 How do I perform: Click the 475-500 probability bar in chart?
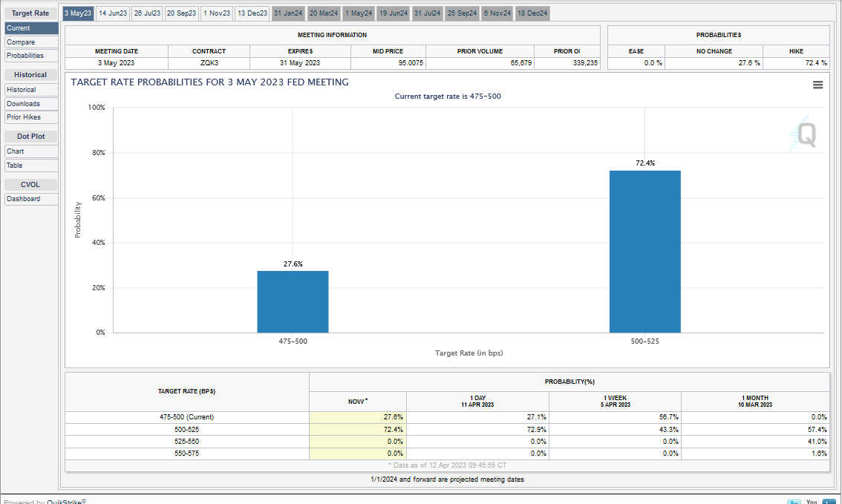click(x=293, y=301)
